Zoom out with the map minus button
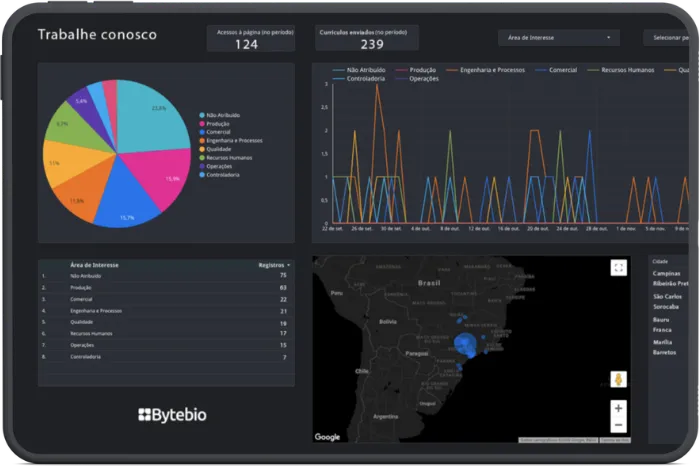The width and height of the screenshot is (700, 466). tap(618, 425)
